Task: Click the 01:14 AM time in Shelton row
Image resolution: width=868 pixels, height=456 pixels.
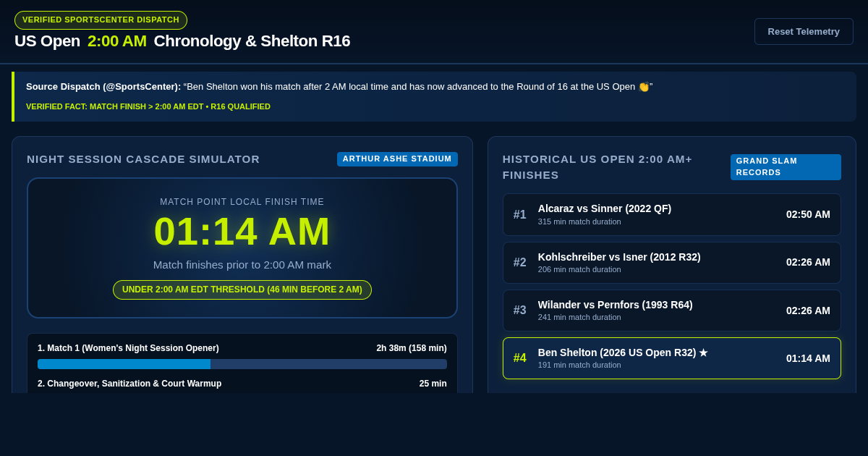Action: click(x=808, y=358)
